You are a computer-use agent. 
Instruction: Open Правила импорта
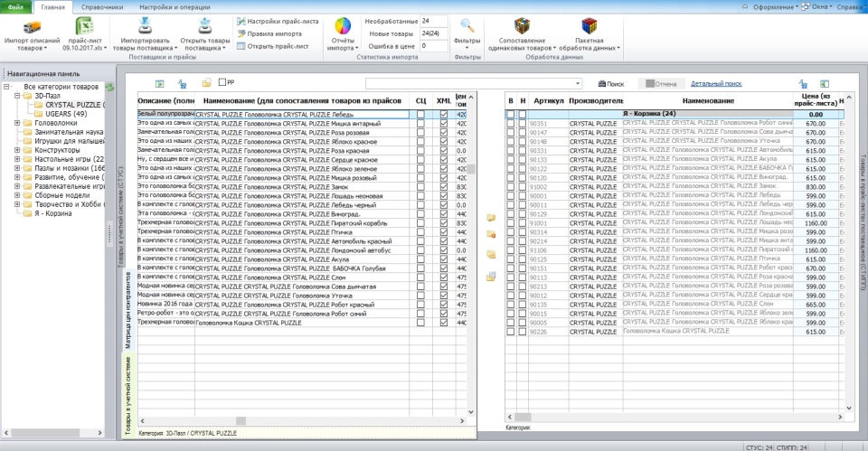pos(269,33)
